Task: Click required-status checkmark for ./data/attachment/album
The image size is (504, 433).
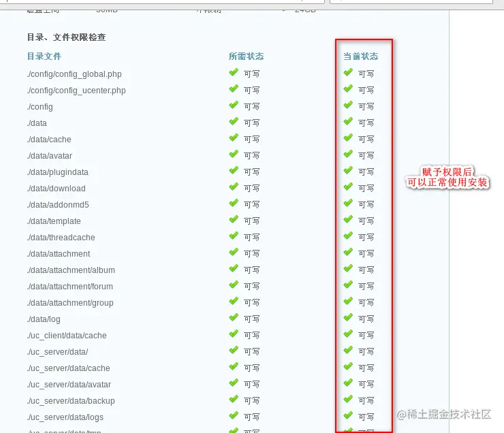Action: [234, 268]
